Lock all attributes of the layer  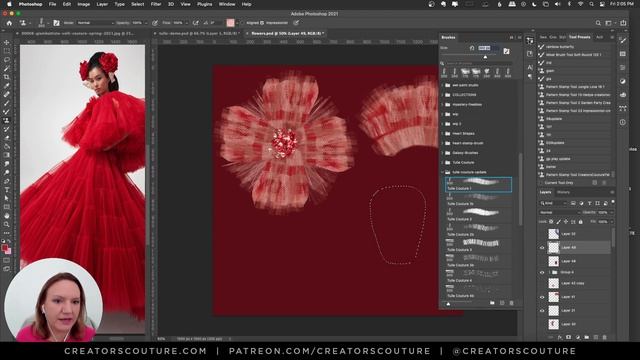[580, 222]
